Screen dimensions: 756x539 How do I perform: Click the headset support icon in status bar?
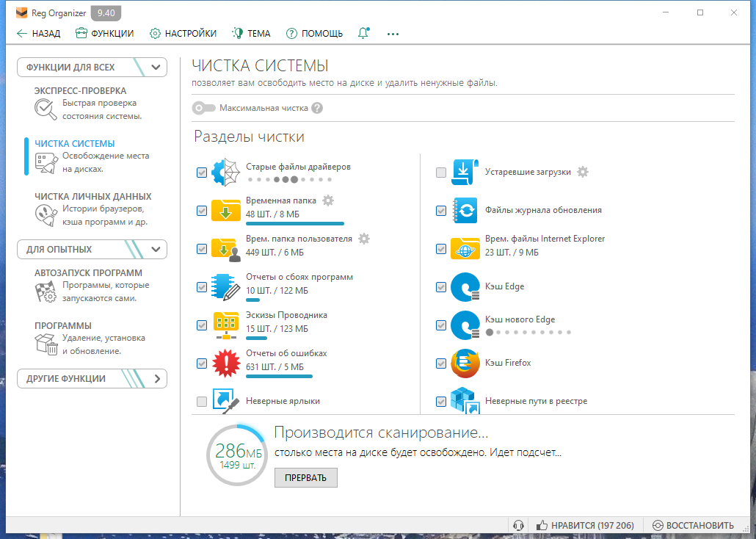pos(519,526)
